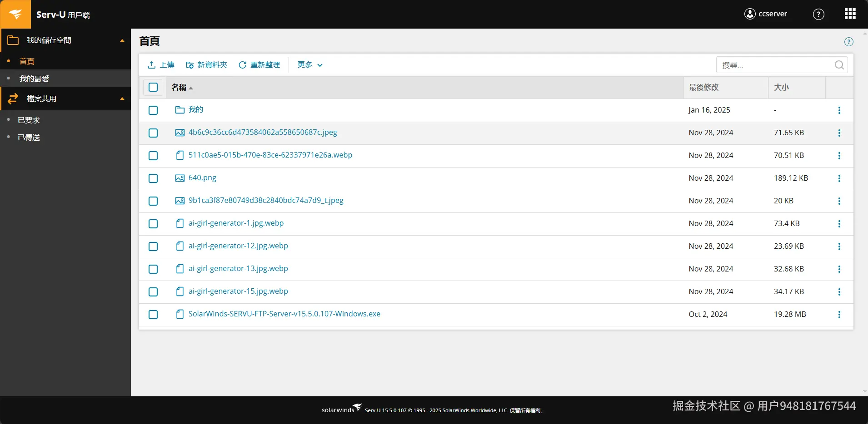Open the three-dot menu for 我的 folder
868x424 pixels.
click(x=839, y=110)
